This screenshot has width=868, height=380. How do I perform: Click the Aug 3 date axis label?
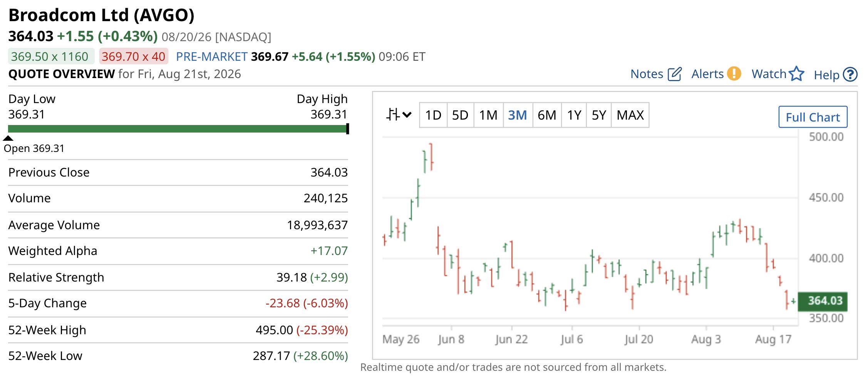click(706, 339)
